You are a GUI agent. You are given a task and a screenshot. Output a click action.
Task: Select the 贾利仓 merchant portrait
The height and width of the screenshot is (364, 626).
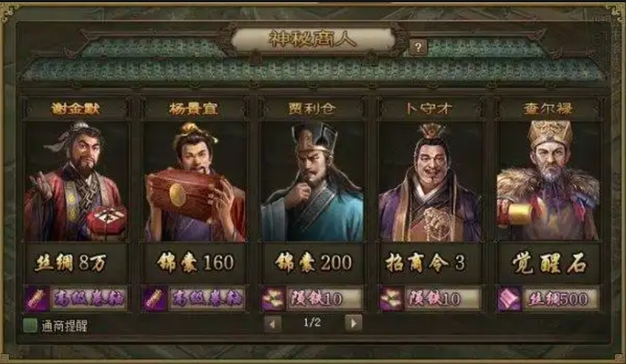tap(312, 181)
